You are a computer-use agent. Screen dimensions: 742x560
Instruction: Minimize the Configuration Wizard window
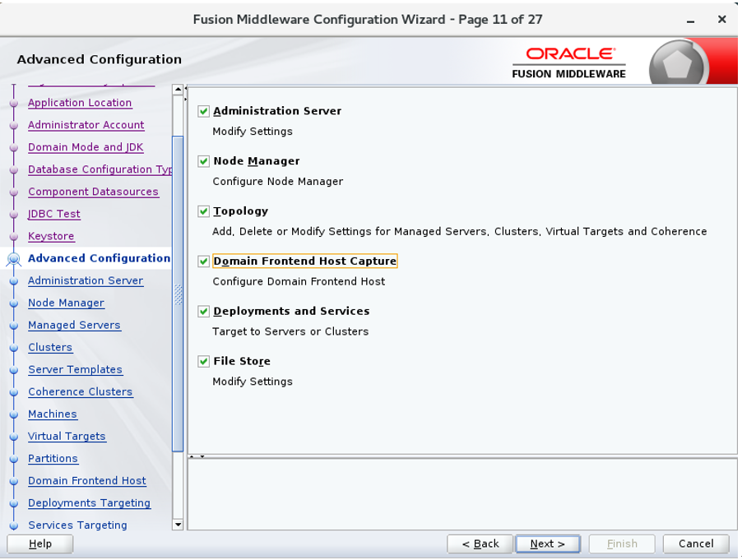691,21
